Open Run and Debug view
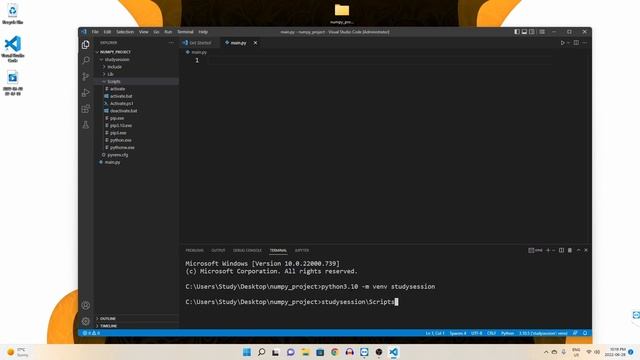This screenshot has width=640, height=360. pos(86,93)
